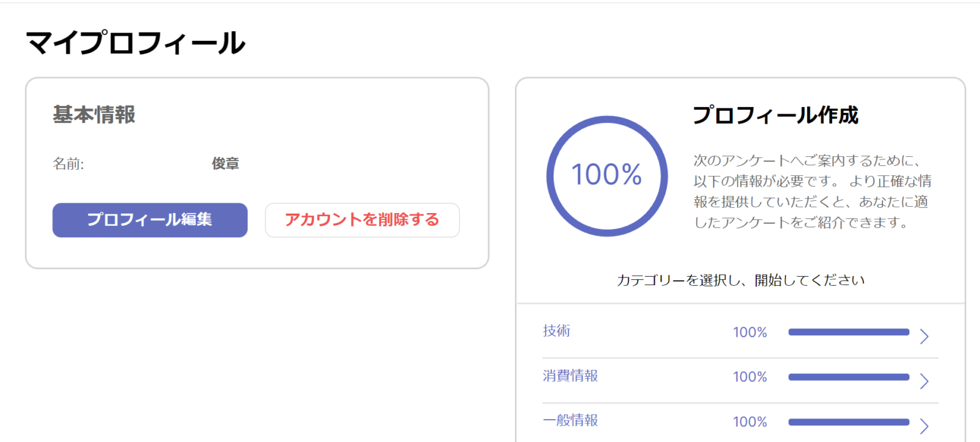980x442 pixels.
Task: Click the 消費情報 100% percentage label
Action: [x=750, y=376]
